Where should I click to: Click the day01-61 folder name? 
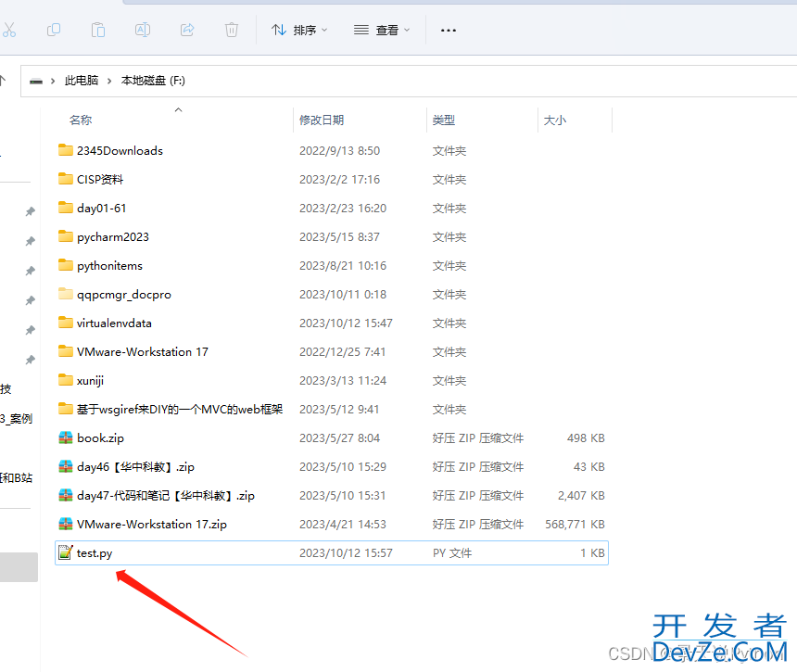[102, 208]
